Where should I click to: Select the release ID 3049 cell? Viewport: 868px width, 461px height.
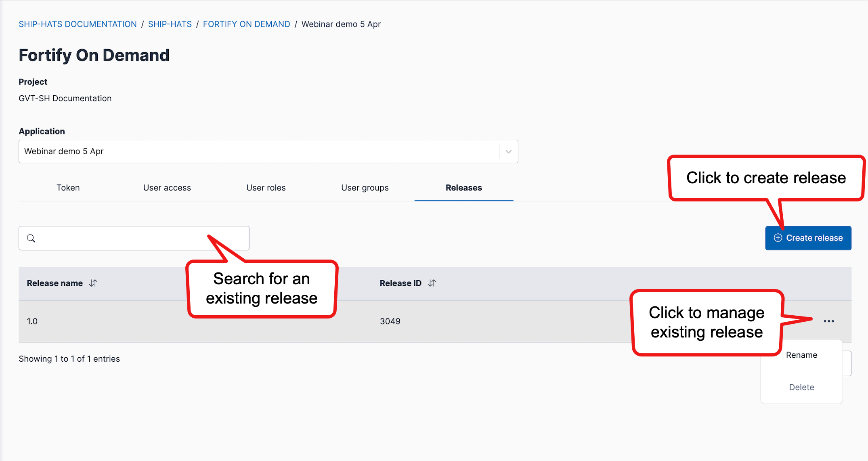(x=390, y=321)
